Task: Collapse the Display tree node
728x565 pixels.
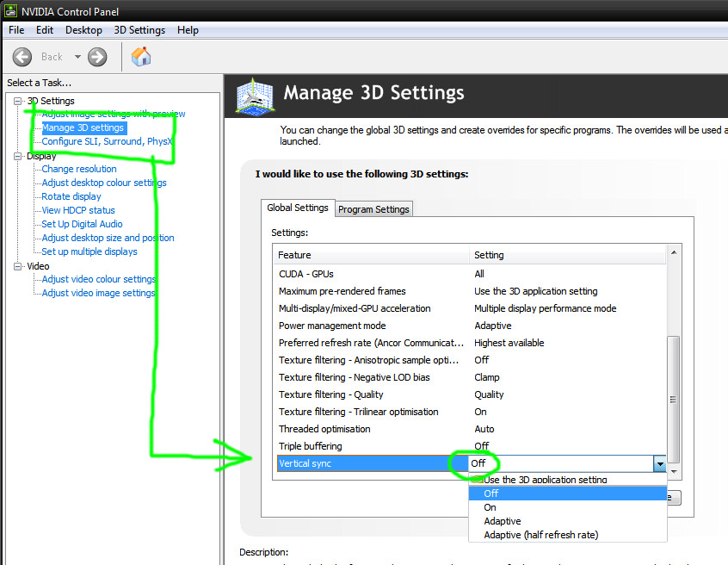Action: coord(18,156)
